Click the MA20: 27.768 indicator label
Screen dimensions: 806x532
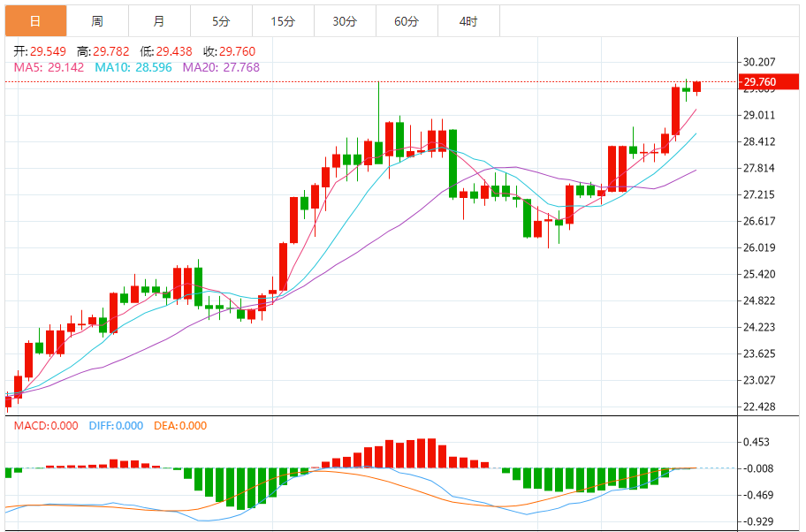click(221, 67)
